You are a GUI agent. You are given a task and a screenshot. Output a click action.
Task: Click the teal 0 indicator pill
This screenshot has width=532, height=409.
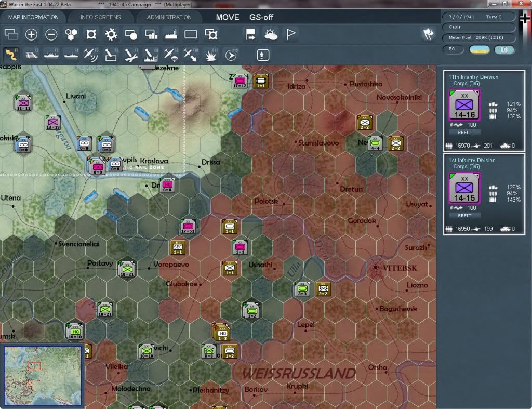[x=504, y=49]
